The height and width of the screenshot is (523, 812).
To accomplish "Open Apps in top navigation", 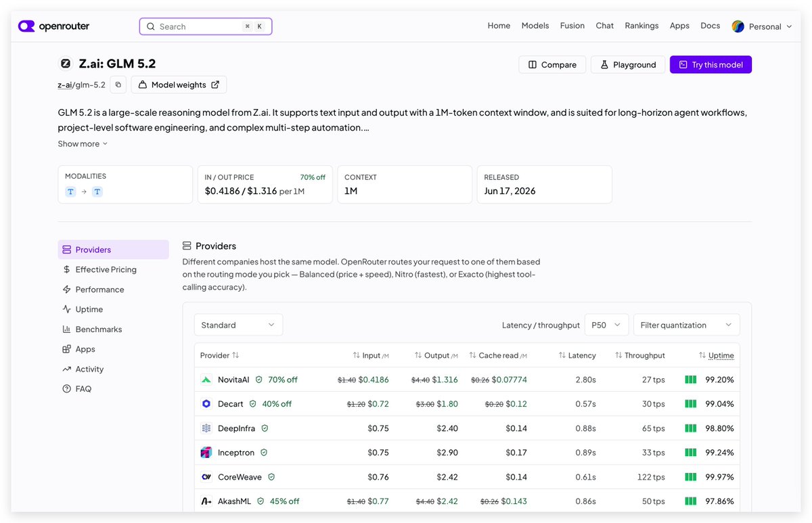I will (679, 26).
